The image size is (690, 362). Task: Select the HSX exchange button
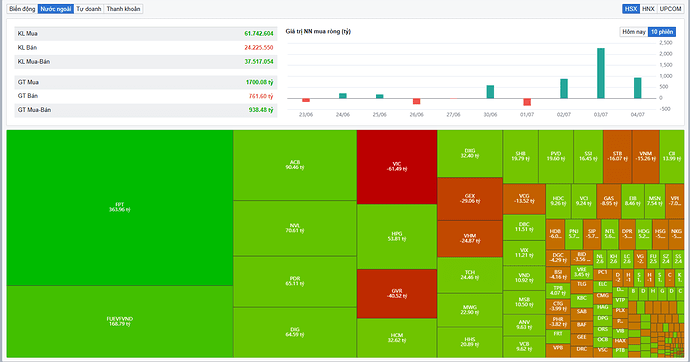(631, 9)
